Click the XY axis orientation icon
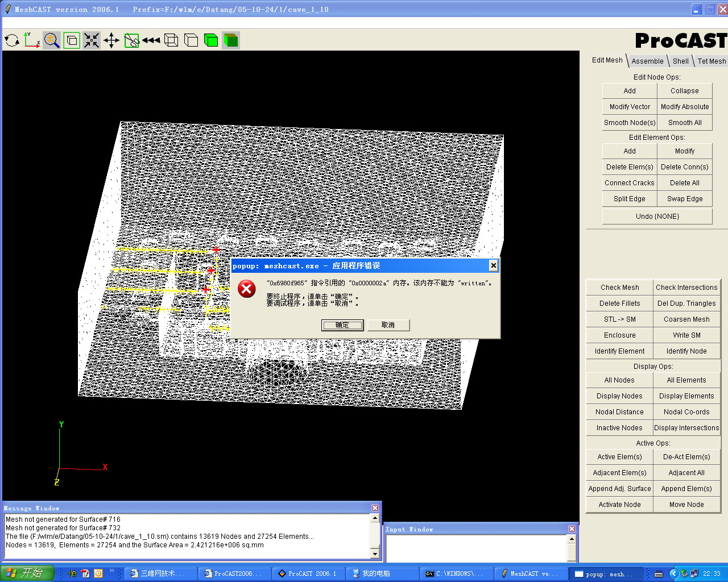Image resolution: width=728 pixels, height=582 pixels. pyautogui.click(x=32, y=40)
